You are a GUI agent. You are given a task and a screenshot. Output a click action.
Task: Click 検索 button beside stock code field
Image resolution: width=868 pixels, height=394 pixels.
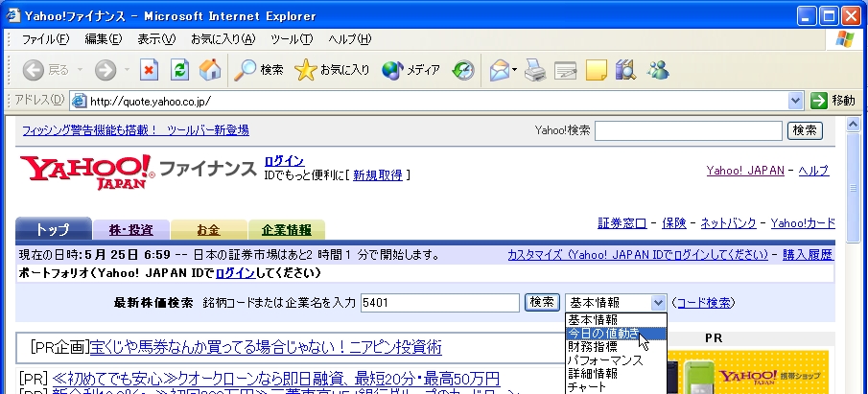[x=542, y=302]
